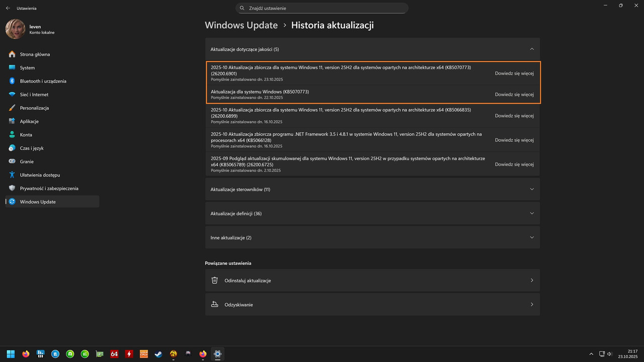
Task: Dowiedz się więcej for .NET Framework KB5066128
Action: 514,140
